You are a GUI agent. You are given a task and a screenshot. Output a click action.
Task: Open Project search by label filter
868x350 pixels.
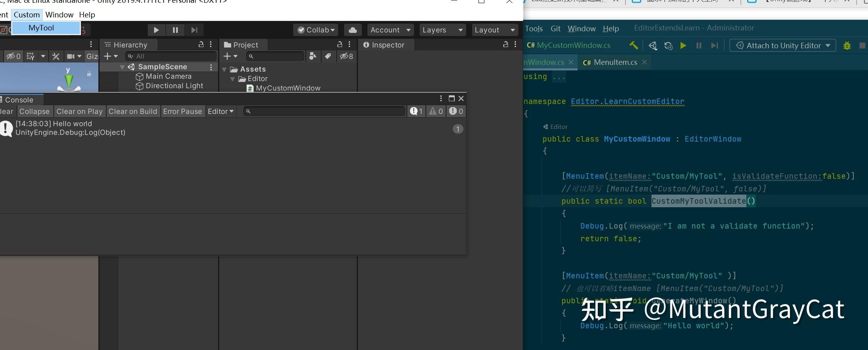328,56
